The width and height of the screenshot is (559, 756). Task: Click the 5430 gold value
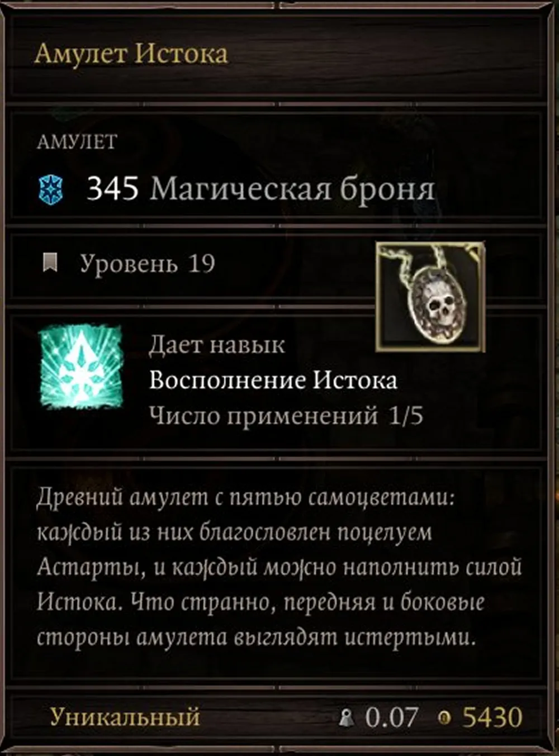(x=492, y=717)
